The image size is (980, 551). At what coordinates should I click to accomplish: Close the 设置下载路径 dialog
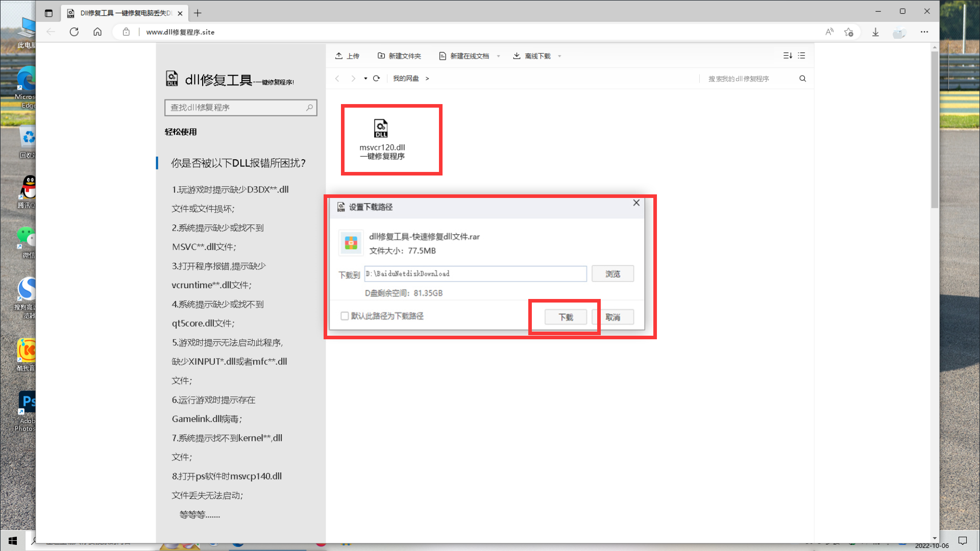point(636,203)
